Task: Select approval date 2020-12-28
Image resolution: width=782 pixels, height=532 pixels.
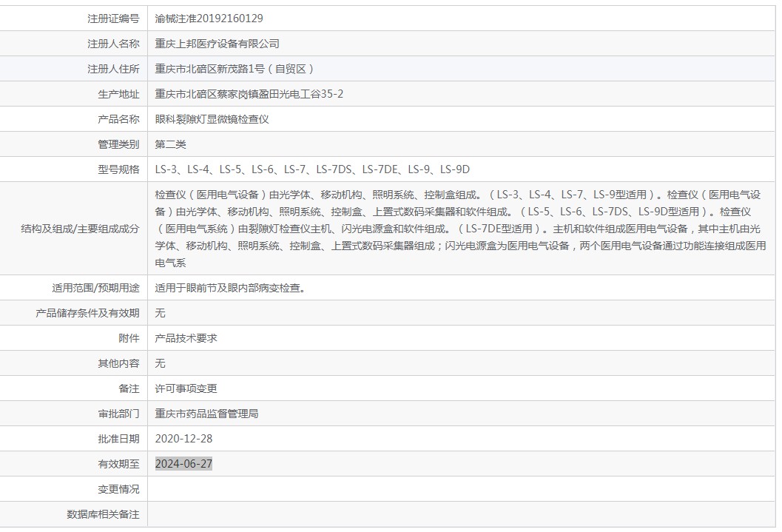Action: pos(183,439)
